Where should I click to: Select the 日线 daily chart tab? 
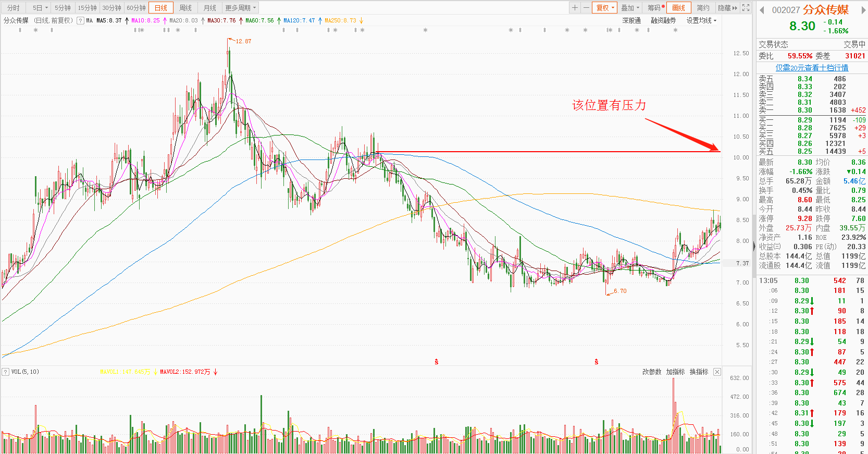coord(161,8)
